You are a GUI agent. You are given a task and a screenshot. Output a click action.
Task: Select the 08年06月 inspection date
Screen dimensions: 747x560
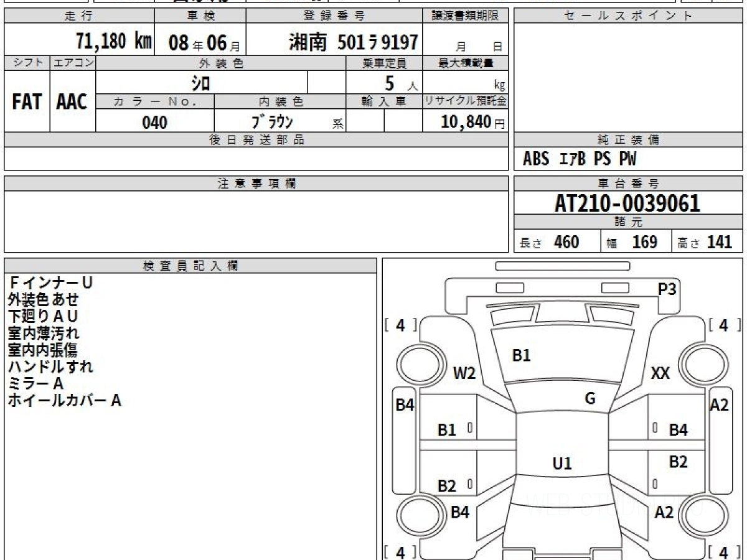(x=204, y=42)
